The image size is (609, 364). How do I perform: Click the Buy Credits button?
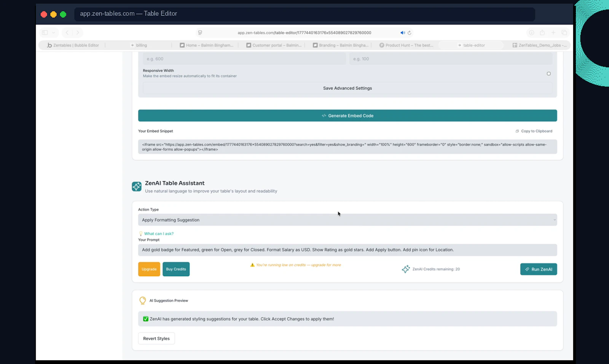tap(176, 269)
